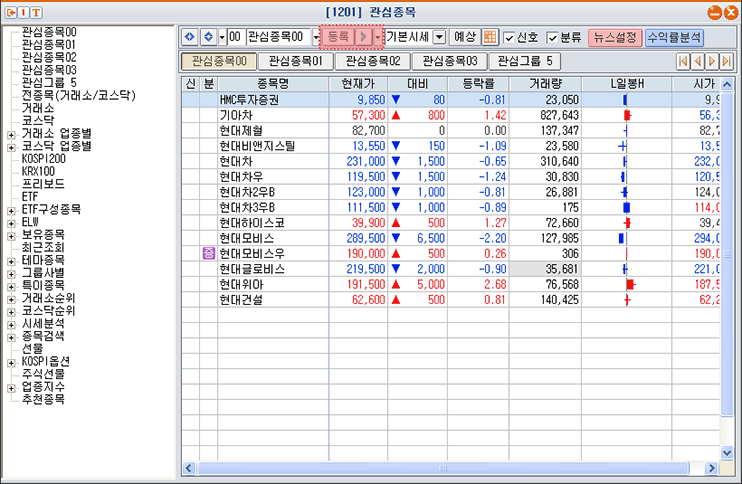Click the title bar 'T' font icon
Image resolution: width=742 pixels, height=484 pixels.
click(37, 12)
